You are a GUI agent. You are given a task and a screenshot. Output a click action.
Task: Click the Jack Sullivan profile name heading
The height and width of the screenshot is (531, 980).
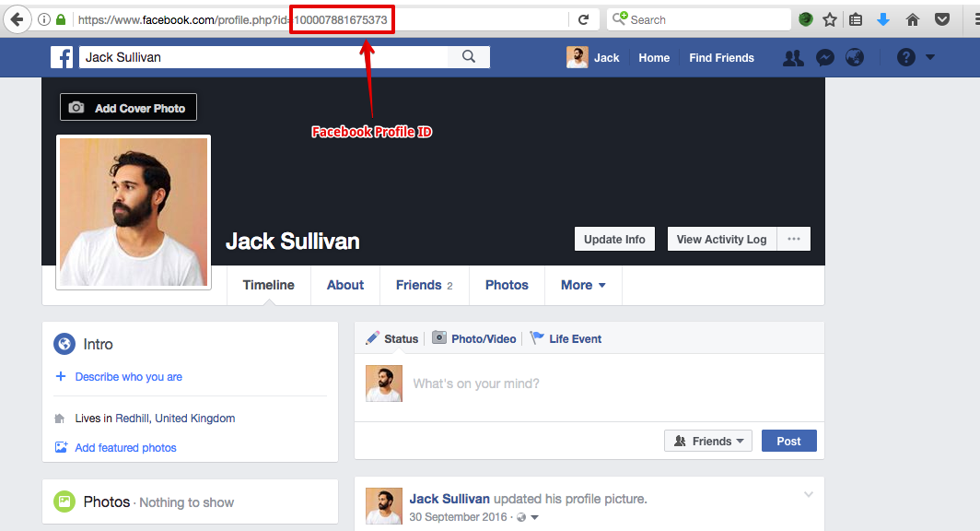coord(293,241)
